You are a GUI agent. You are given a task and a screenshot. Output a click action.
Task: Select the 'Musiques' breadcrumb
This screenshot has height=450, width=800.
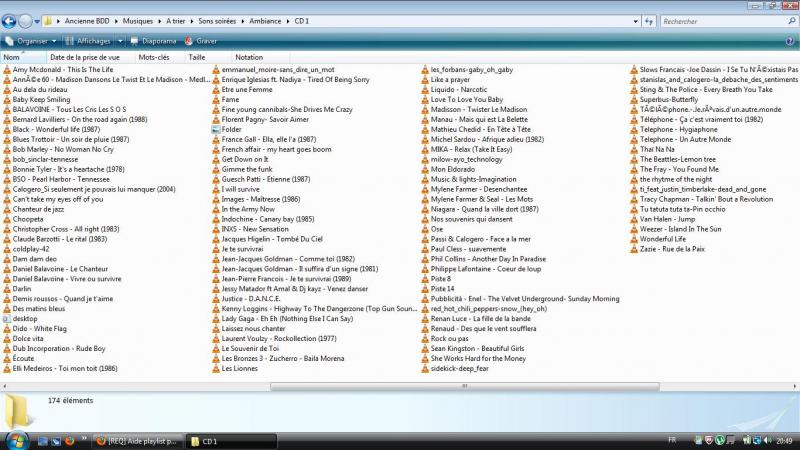point(138,21)
